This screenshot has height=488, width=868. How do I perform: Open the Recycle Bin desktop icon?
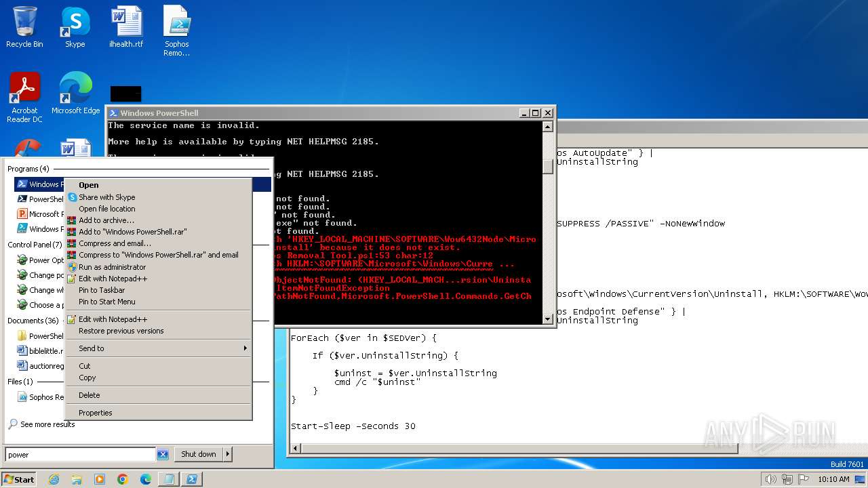tap(24, 28)
